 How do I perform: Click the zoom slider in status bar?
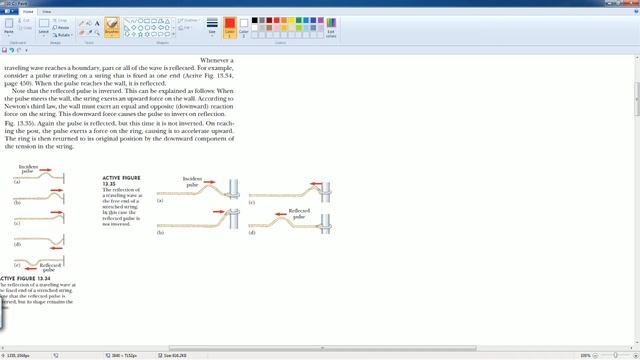(616, 356)
